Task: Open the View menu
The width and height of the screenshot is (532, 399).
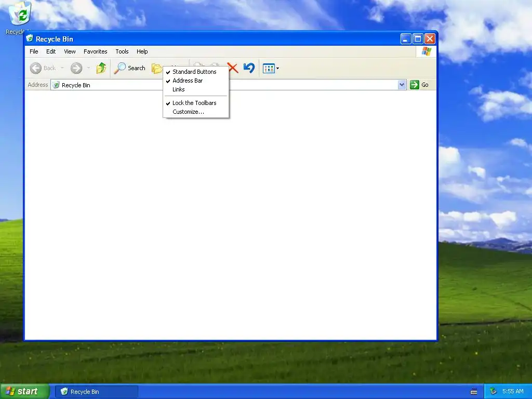Action: click(70, 51)
